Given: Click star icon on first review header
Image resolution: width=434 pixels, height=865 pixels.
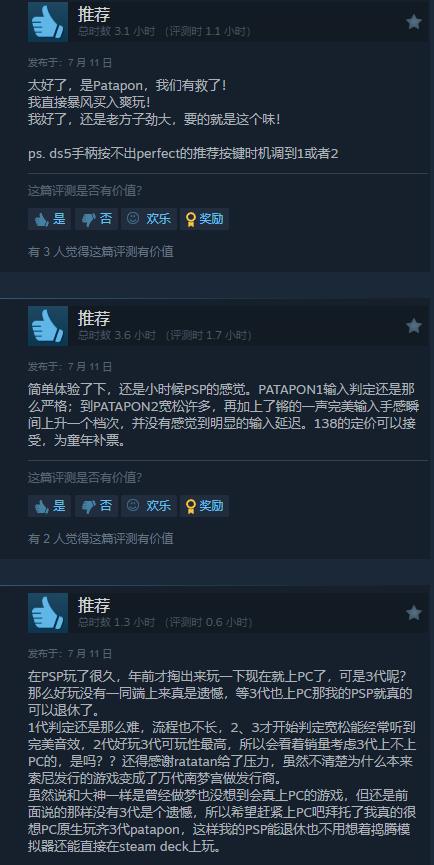Looking at the screenshot, I should point(414,22).
